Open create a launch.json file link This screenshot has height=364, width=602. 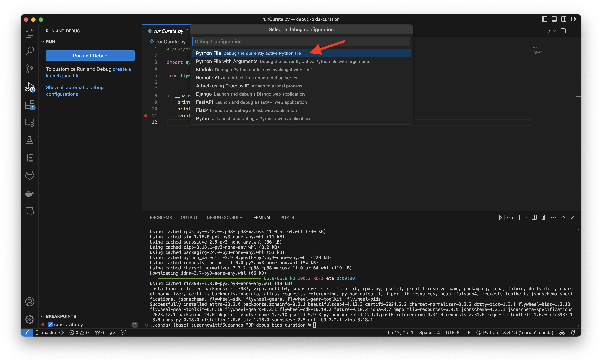(x=88, y=72)
